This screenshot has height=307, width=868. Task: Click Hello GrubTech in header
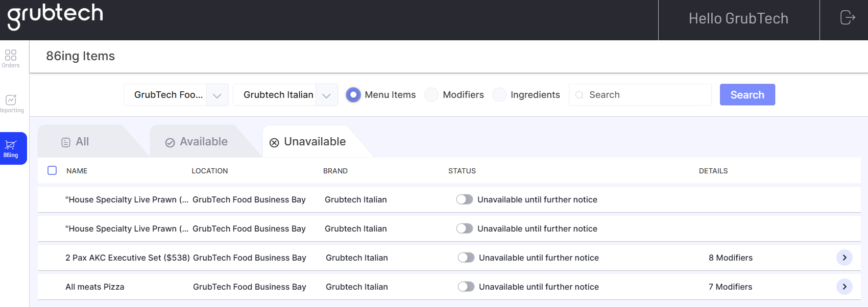pyautogui.click(x=738, y=18)
